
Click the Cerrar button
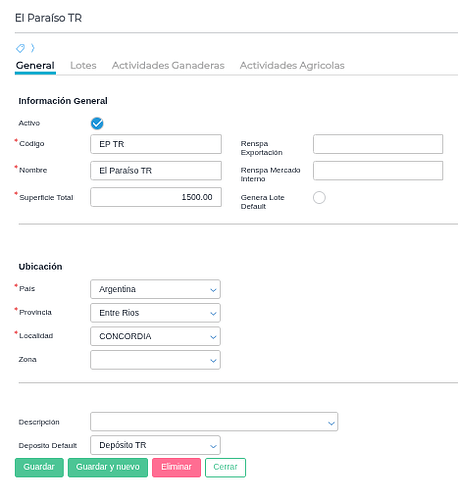coord(225,467)
